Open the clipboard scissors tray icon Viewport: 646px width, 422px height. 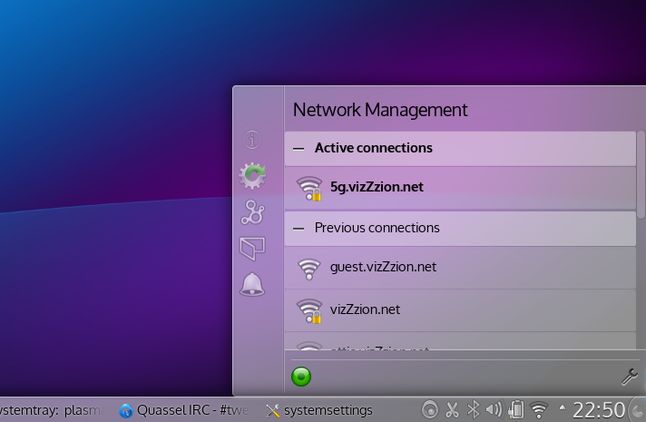452,410
